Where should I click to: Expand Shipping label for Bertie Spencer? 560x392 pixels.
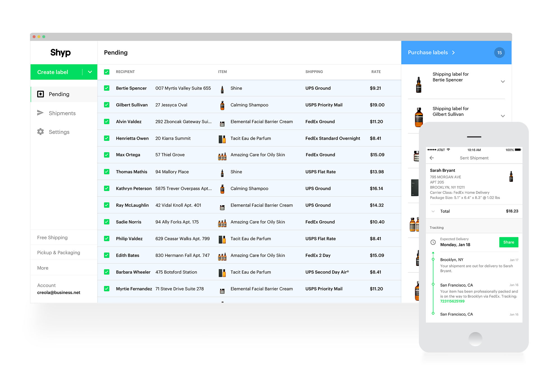[x=503, y=81]
